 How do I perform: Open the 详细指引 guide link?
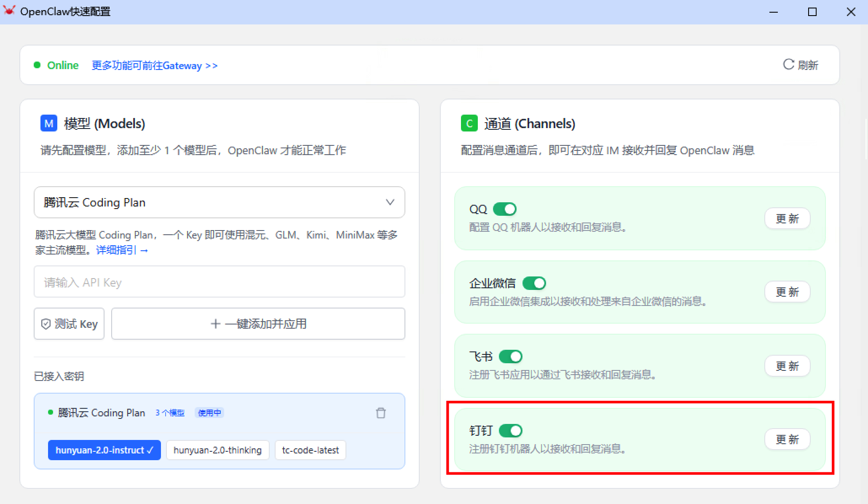122,250
